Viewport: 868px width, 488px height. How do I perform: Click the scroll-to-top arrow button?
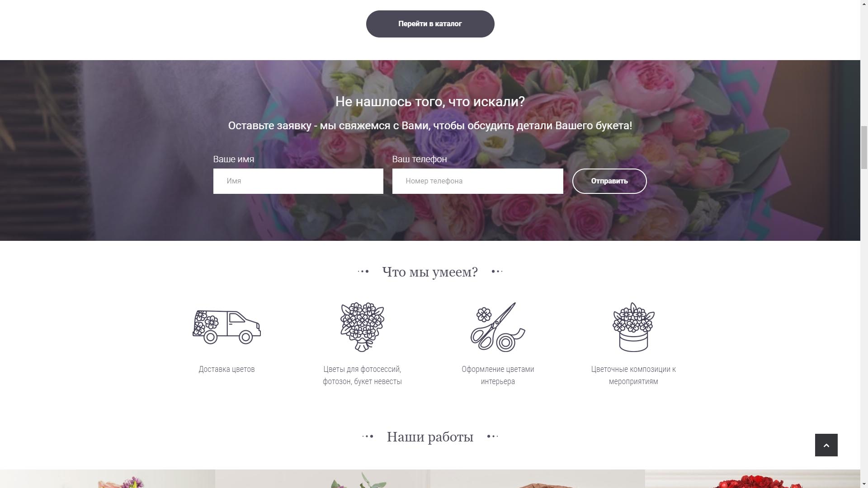click(x=826, y=445)
